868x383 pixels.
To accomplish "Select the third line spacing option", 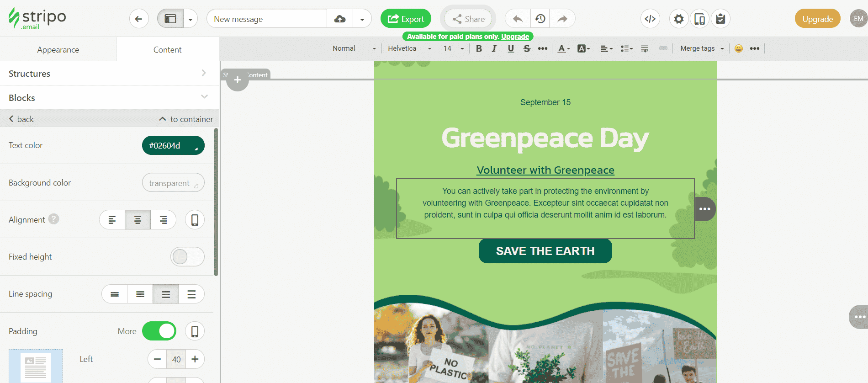I will tap(166, 294).
